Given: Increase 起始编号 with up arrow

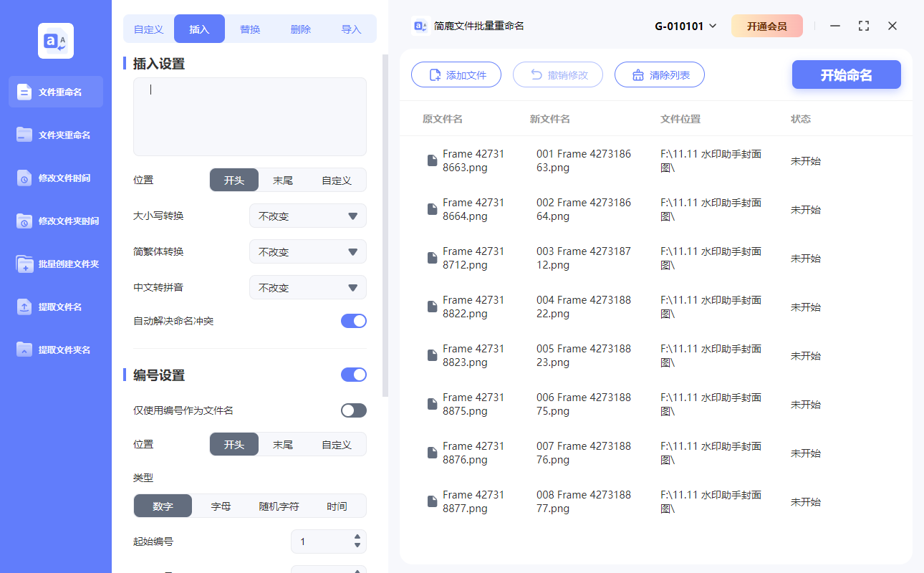Looking at the screenshot, I should pos(357,537).
